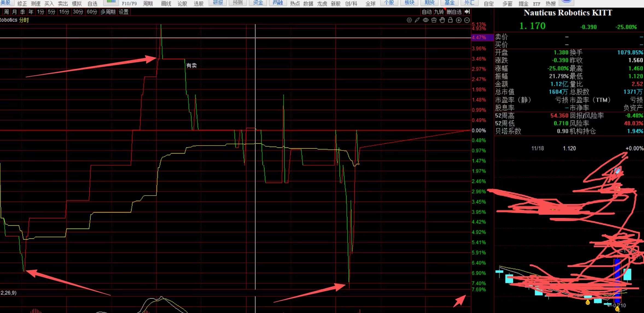Zoom out with the minus circle icon
The image size is (644, 313).
[467, 20]
